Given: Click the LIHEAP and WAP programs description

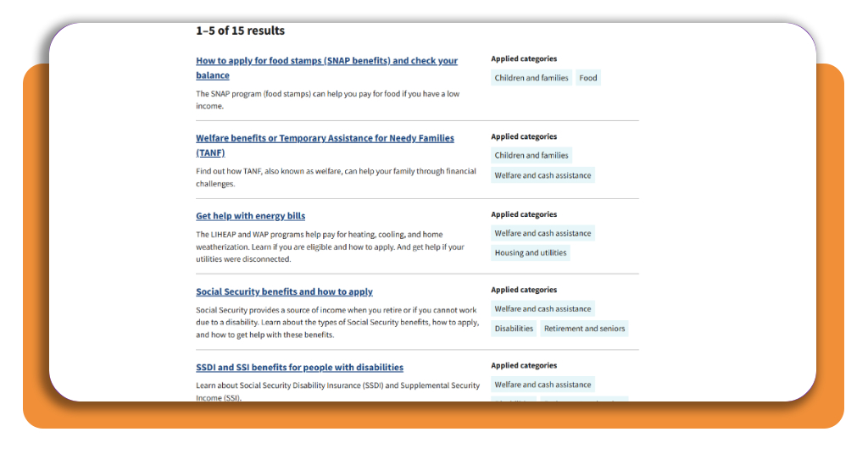Looking at the screenshot, I should (330, 246).
